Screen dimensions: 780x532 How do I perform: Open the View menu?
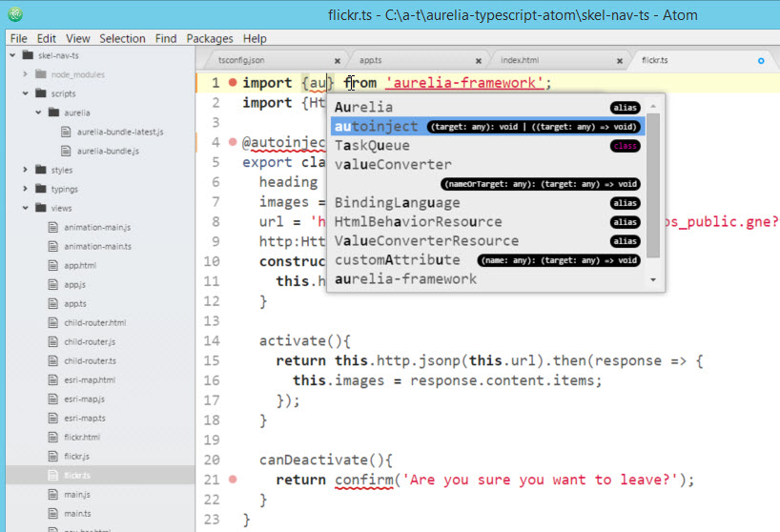pyautogui.click(x=78, y=38)
